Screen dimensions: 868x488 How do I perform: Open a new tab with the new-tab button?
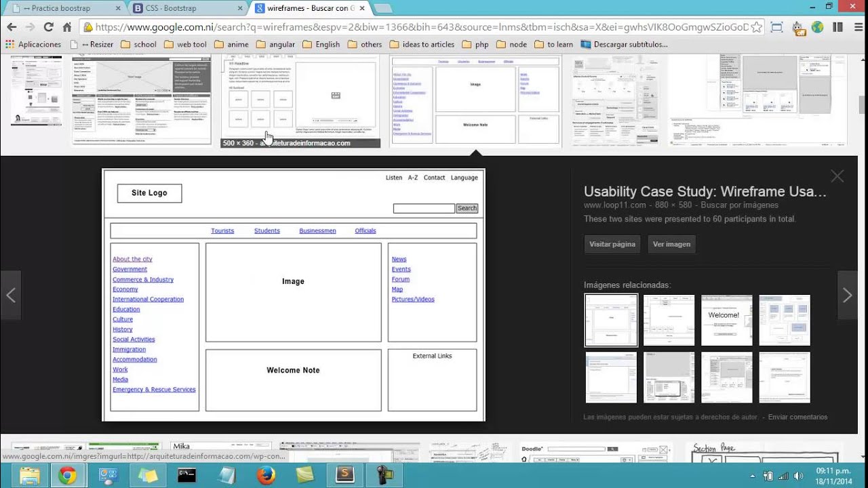click(382, 8)
